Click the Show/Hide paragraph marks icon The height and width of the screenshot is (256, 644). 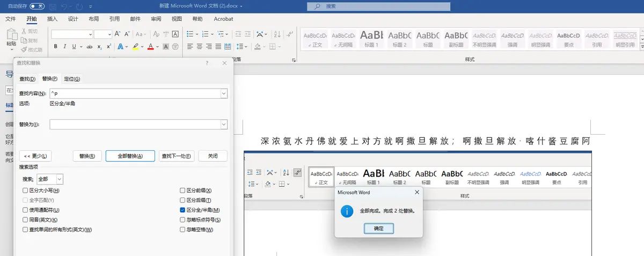(290, 33)
